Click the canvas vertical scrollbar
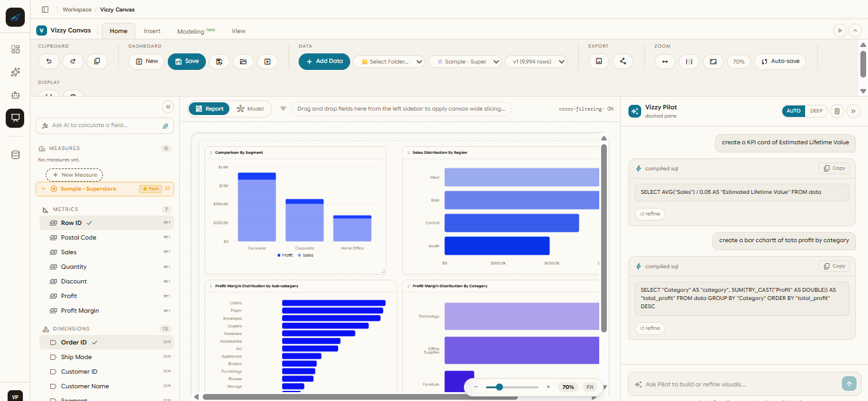This screenshot has height=401, width=868. tap(604, 238)
